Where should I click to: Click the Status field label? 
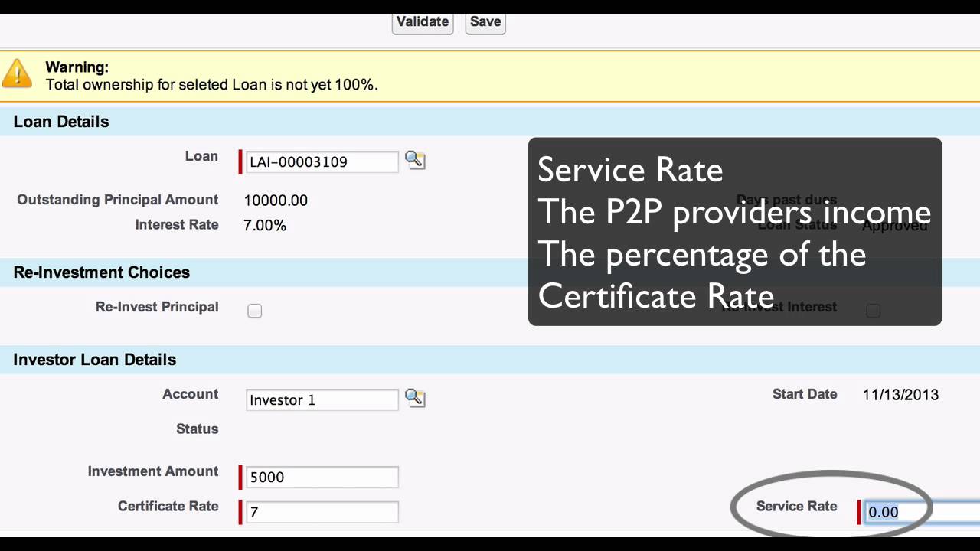[198, 429]
